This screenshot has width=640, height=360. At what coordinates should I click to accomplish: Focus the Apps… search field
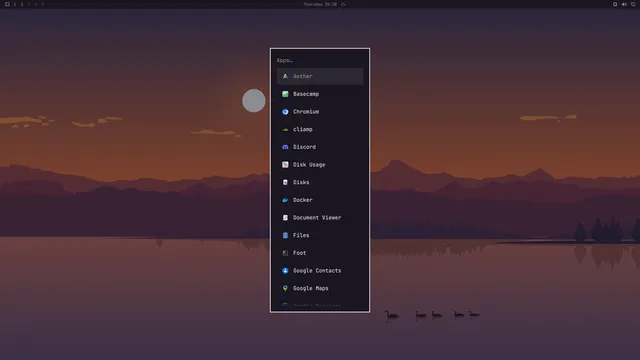[320, 60]
